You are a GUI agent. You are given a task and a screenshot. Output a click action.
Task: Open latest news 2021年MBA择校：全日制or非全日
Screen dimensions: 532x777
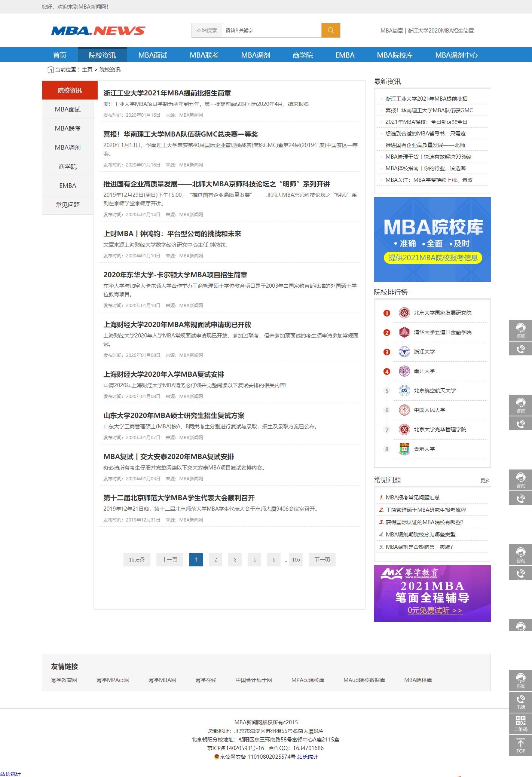(426, 122)
